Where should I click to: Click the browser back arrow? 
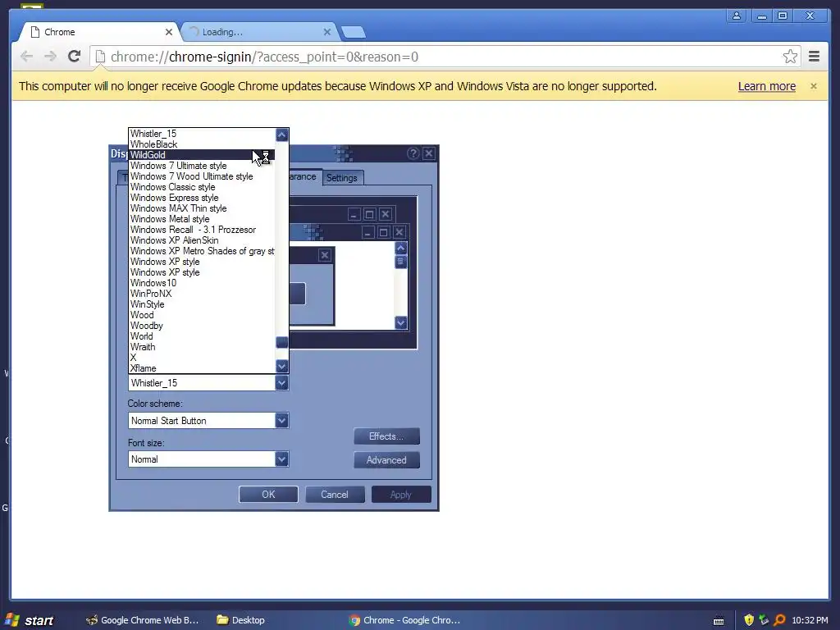(x=26, y=57)
